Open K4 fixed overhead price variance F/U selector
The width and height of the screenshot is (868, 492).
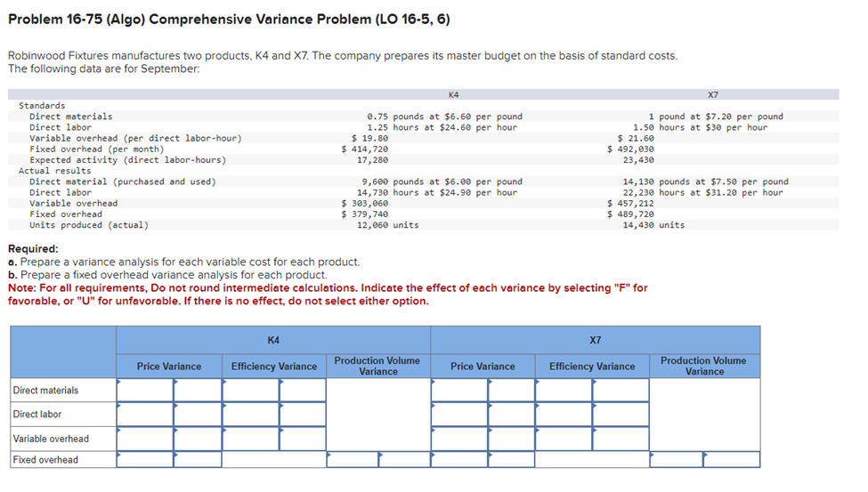click(x=198, y=459)
